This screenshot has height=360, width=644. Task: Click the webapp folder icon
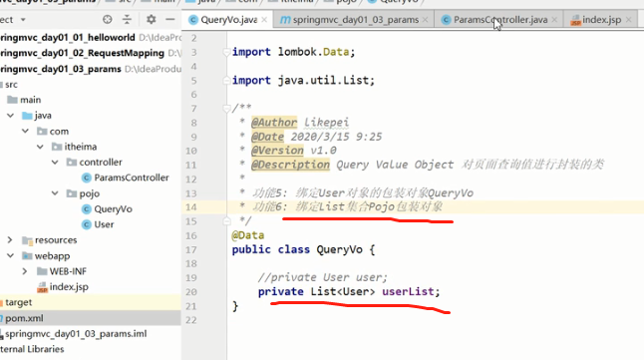click(27, 256)
